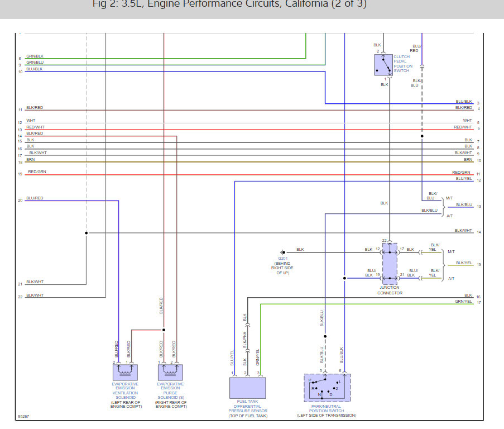Viewport: 504px width, 429px height.
Task: Click 'EVAPORATIVE EMISSION PURGE SOLENOID (S)' caption
Action: [170, 390]
